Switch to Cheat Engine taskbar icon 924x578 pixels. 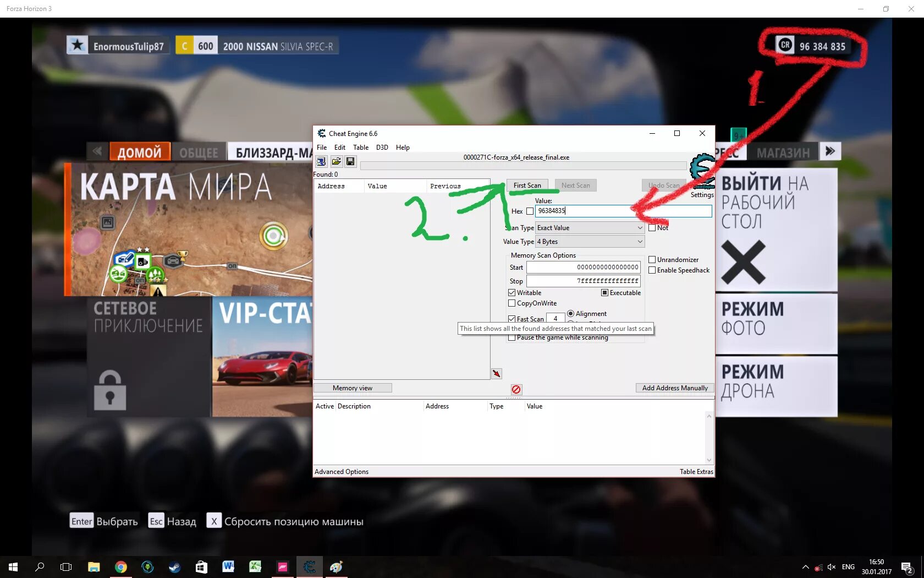point(309,566)
